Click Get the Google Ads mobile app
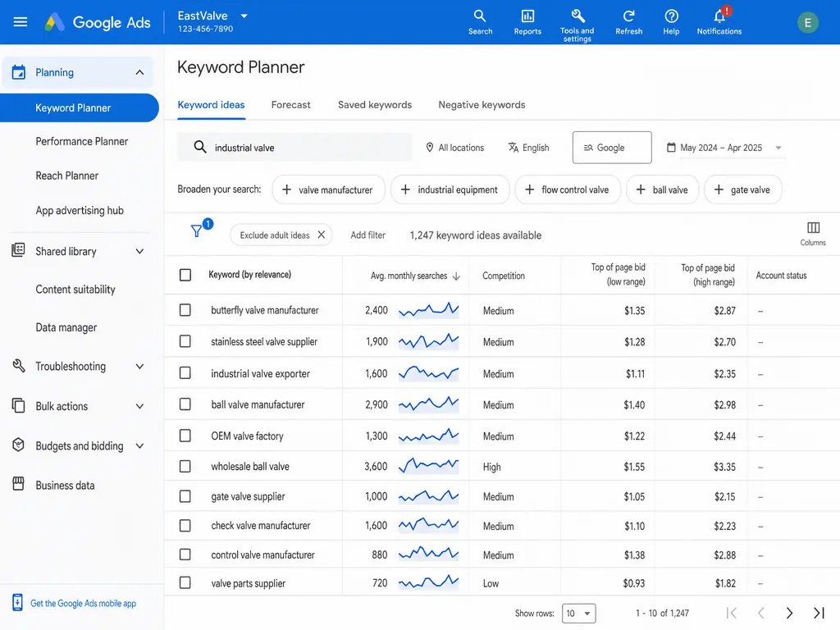The image size is (840, 630). click(x=83, y=603)
